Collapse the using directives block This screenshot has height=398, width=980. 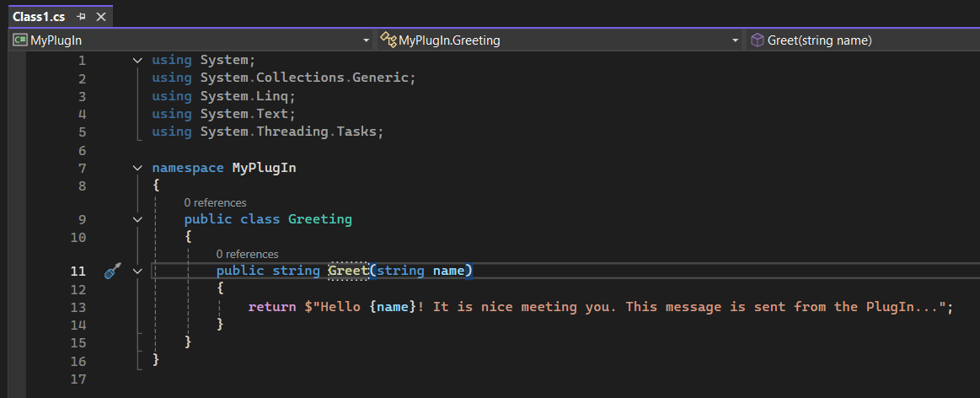click(x=137, y=61)
